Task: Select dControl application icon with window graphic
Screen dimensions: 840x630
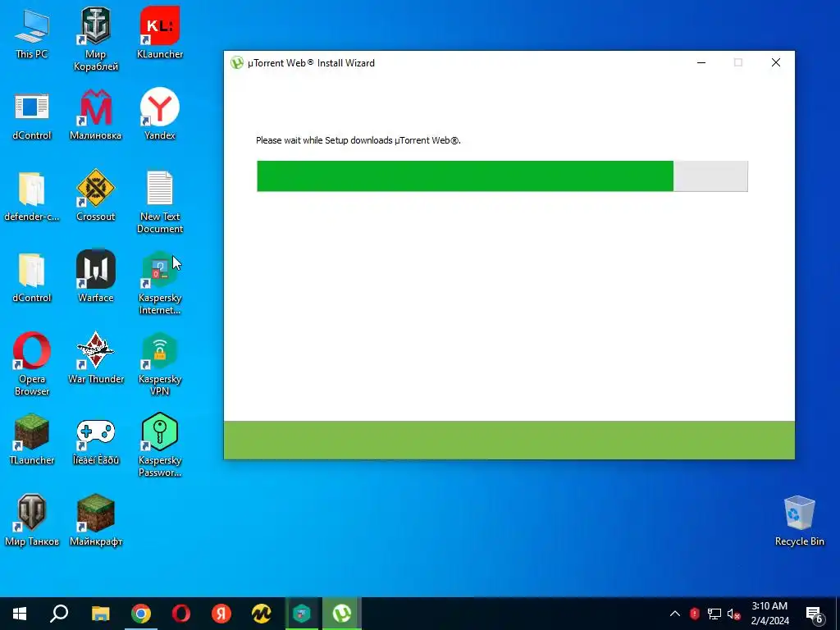Action: [32, 115]
